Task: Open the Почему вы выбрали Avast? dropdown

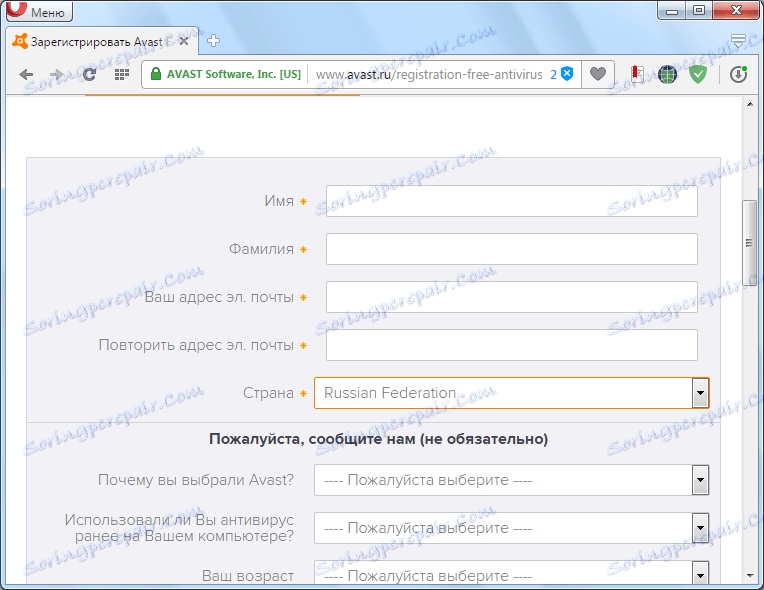Action: tap(512, 480)
